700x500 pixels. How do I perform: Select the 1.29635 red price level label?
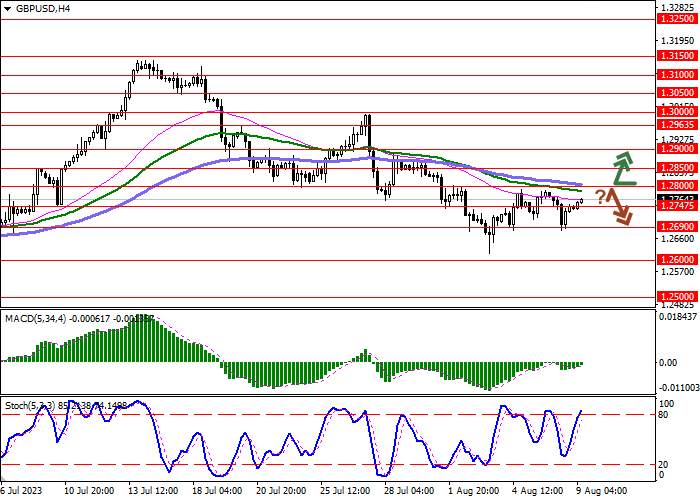[x=678, y=125]
